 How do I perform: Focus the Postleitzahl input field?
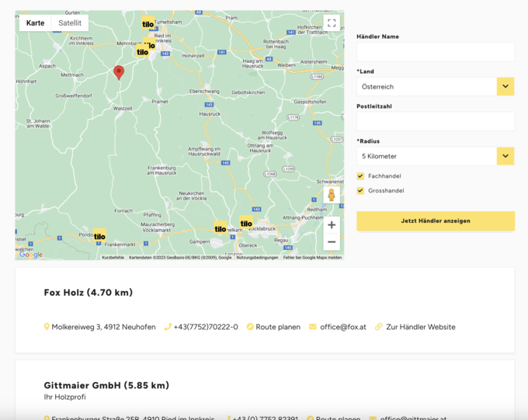click(436, 121)
